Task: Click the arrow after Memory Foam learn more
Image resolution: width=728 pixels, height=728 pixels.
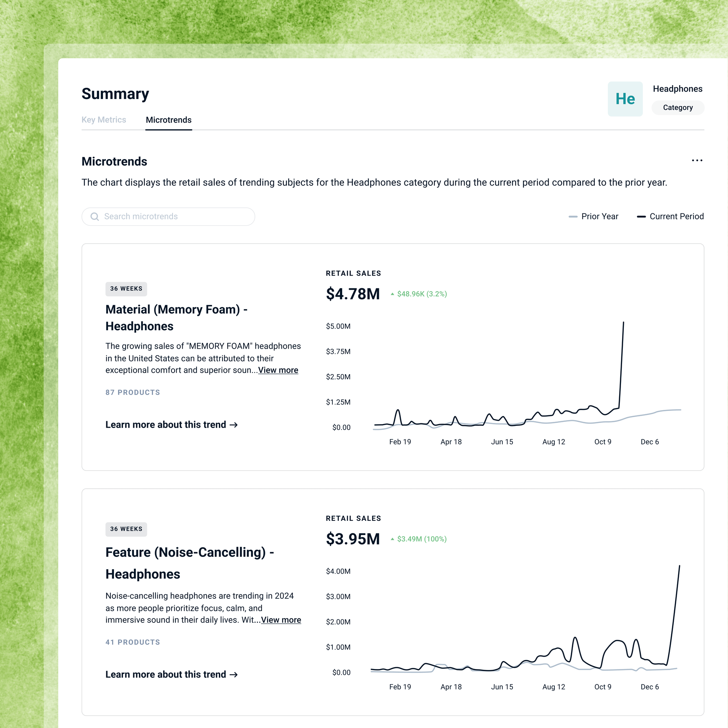Action: (x=234, y=425)
